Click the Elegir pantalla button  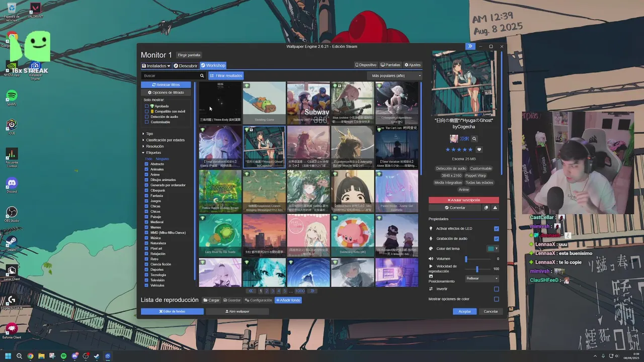(x=189, y=55)
